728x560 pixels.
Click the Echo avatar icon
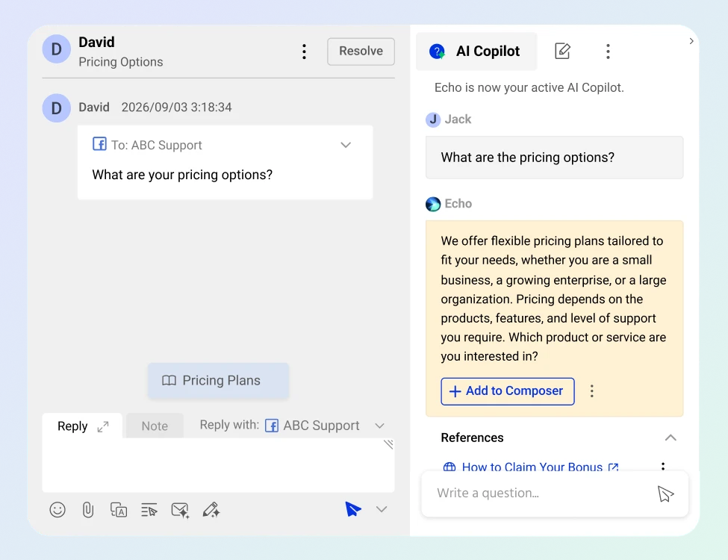433,204
